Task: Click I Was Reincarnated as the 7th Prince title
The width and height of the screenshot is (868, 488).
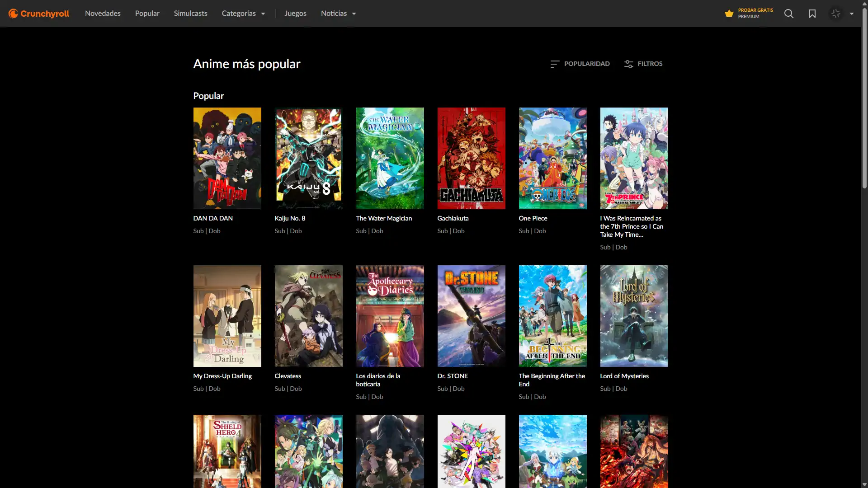Action: point(632,226)
